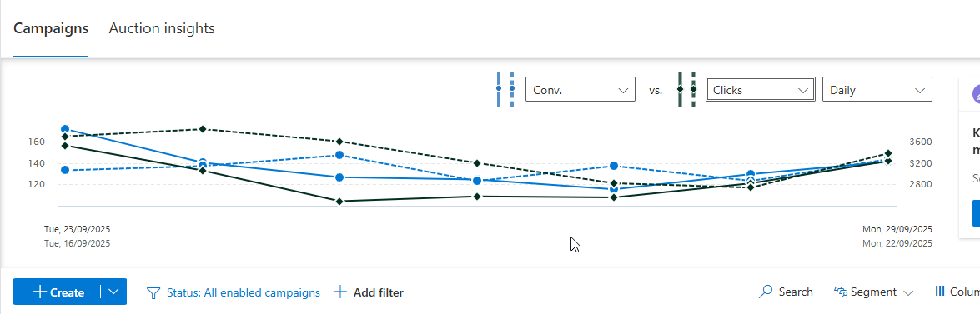Click the plus icon for Add filter
The image size is (980, 314).
[x=340, y=292]
